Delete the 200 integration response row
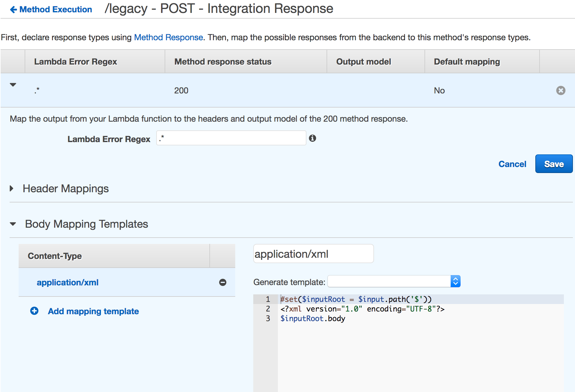The width and height of the screenshot is (575, 392). pos(560,90)
